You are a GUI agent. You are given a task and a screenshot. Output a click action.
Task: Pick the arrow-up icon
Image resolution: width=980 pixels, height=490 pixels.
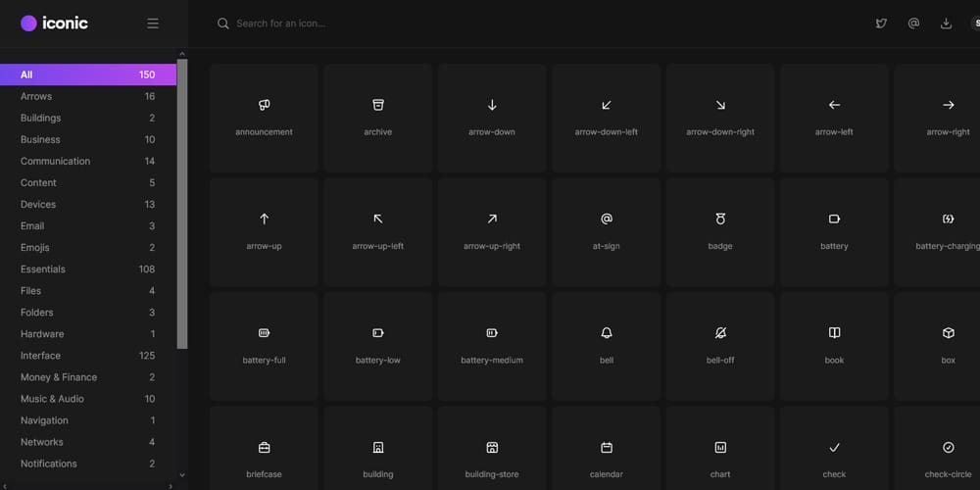(x=264, y=232)
